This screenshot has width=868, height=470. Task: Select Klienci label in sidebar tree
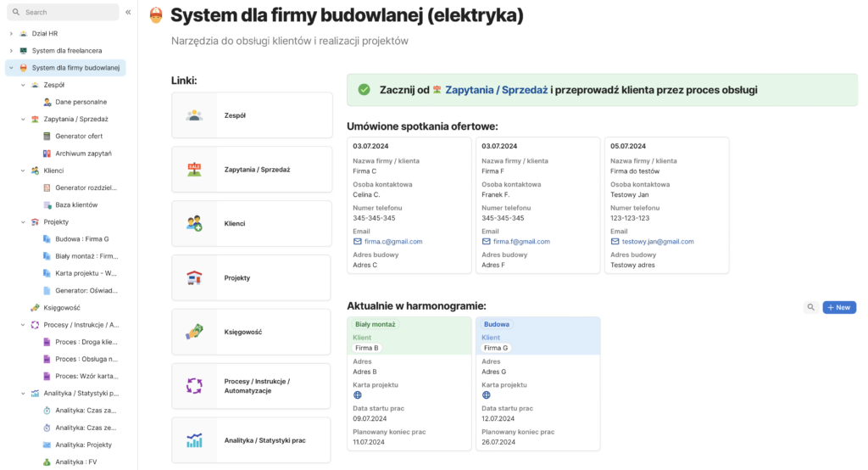[x=53, y=171]
